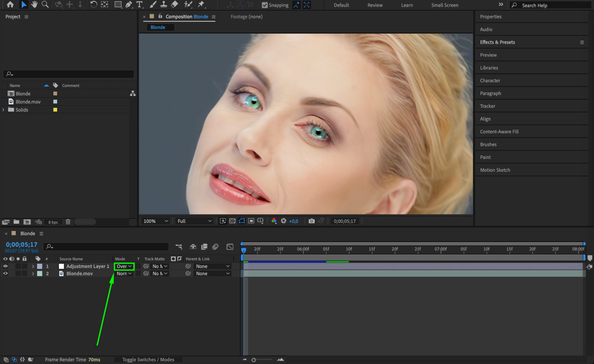Hide the Adjustment Layer 1 eye icon
The height and width of the screenshot is (364, 594).
coord(5,266)
